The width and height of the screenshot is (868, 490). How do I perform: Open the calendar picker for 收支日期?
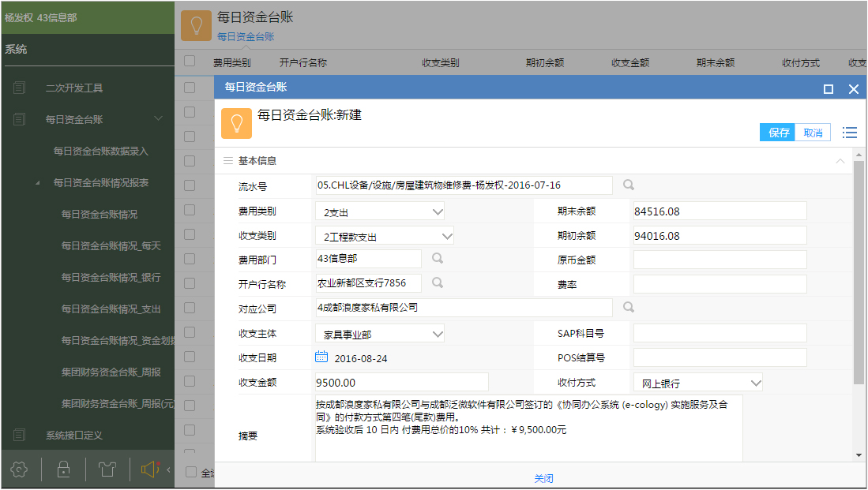(x=321, y=357)
